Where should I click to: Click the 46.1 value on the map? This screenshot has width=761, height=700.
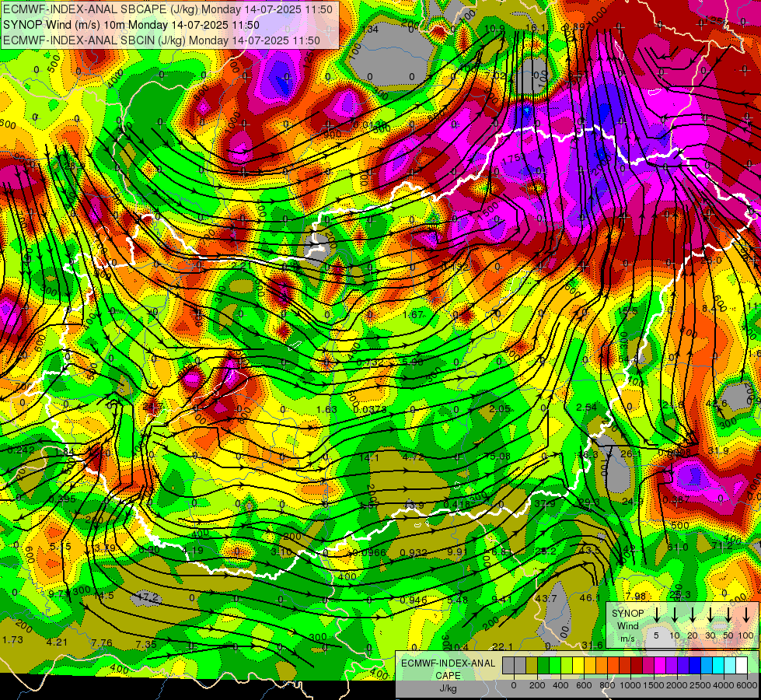point(590,598)
